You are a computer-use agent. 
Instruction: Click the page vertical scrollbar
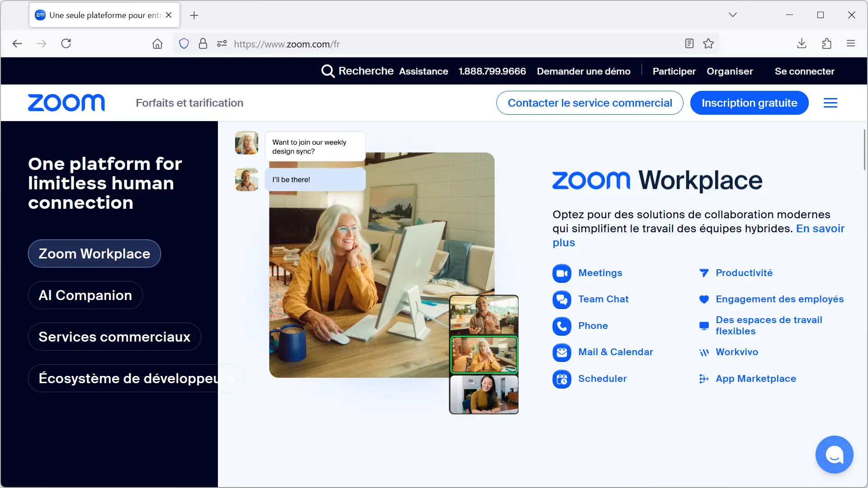point(864,150)
